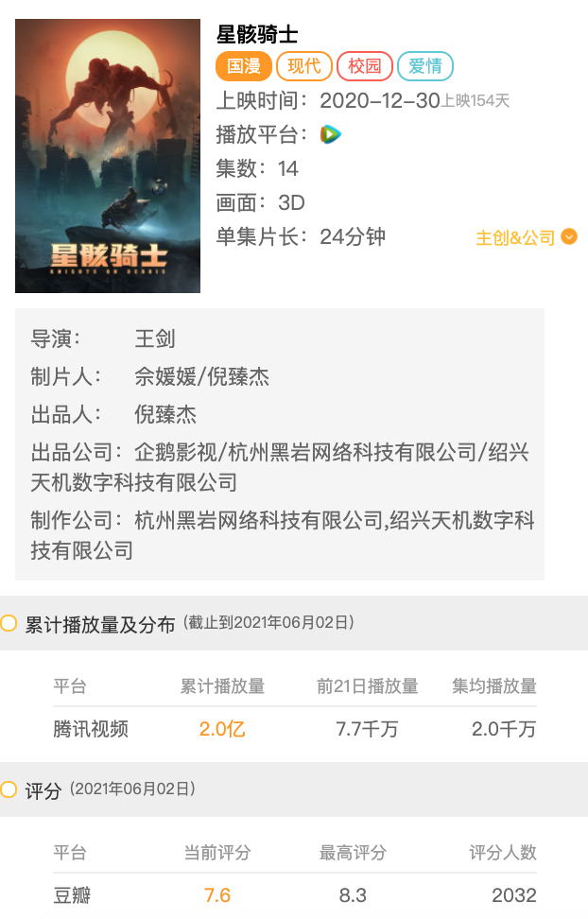Select the 爱情 tag
This screenshot has height=919, width=588.
[x=425, y=66]
